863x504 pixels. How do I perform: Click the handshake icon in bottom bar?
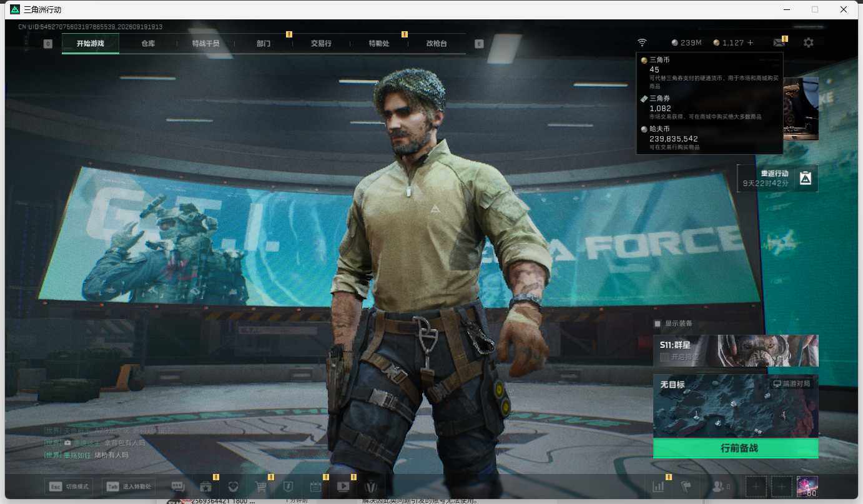click(x=233, y=487)
